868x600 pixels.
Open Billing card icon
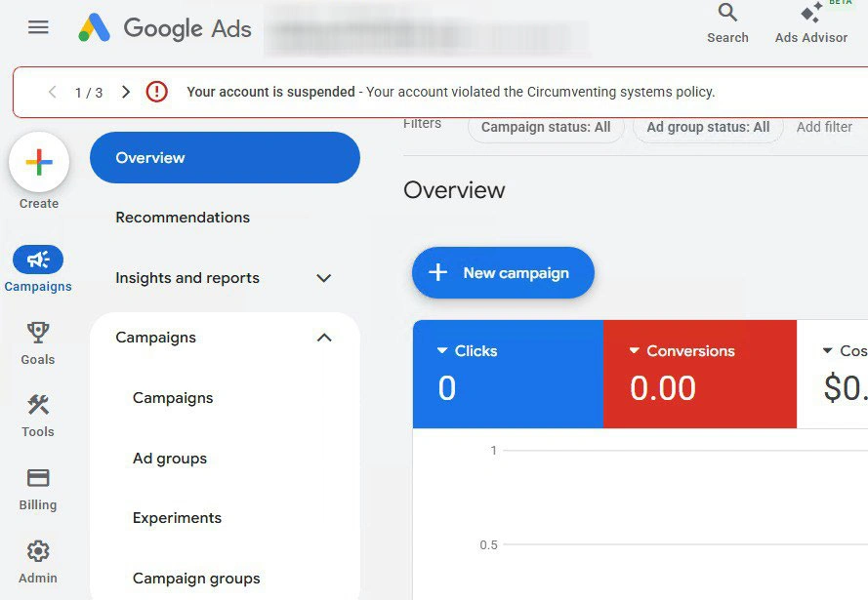point(38,478)
